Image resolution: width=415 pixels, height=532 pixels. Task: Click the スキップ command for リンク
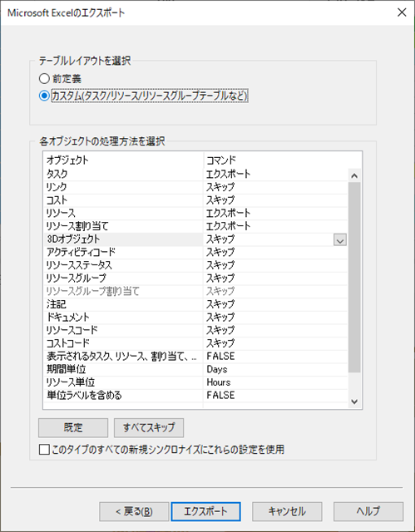coord(220,187)
